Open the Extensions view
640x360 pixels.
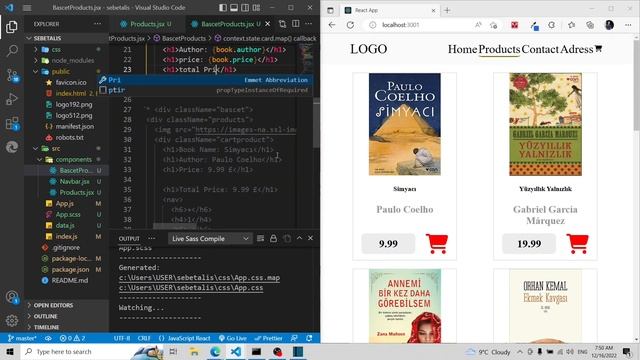coord(12,123)
